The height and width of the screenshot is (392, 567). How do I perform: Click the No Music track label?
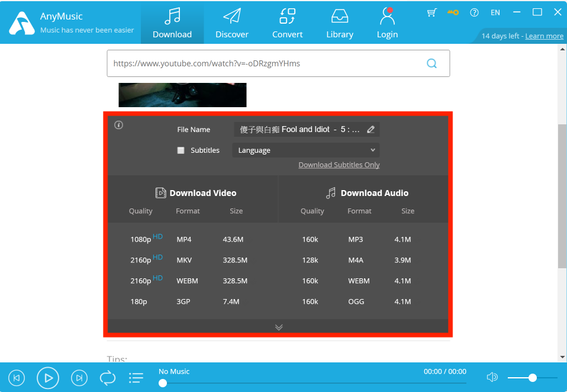174,371
